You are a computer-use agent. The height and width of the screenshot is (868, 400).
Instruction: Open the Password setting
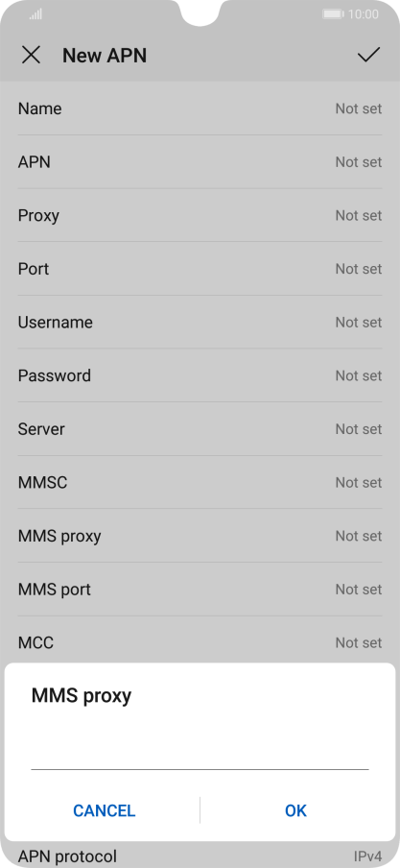click(200, 375)
